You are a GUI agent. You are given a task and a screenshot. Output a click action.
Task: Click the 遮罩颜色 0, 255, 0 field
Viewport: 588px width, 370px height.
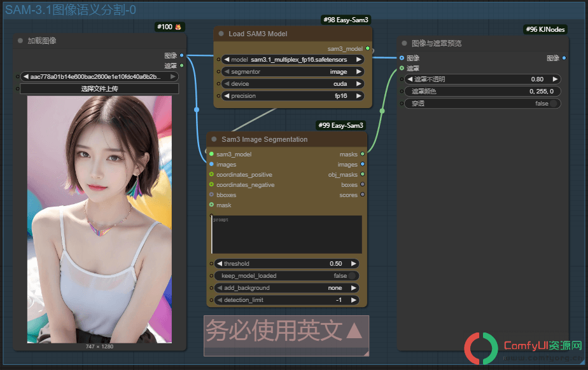tap(483, 91)
